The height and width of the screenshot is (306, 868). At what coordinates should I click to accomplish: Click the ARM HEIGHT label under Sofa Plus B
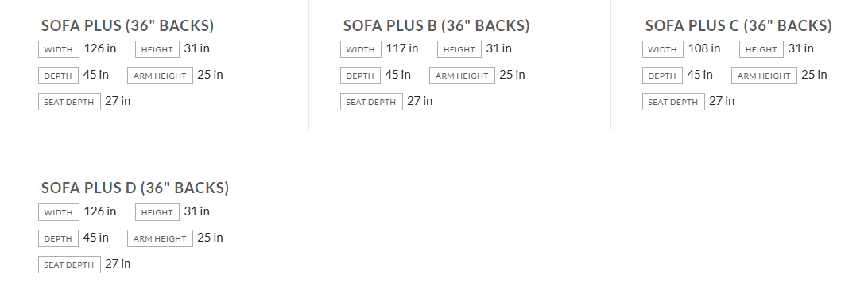point(463,76)
